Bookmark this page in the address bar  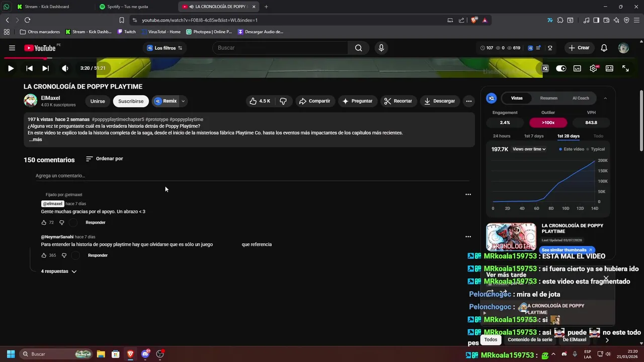pos(122,20)
